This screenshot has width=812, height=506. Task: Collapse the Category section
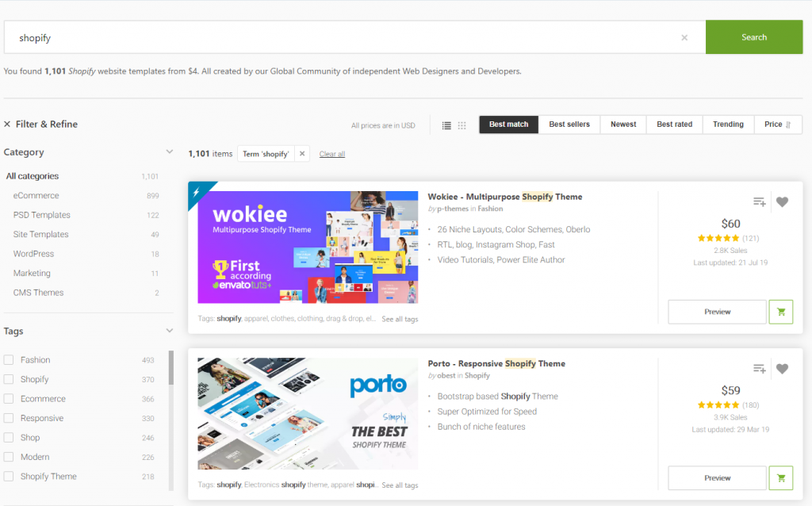[170, 151]
